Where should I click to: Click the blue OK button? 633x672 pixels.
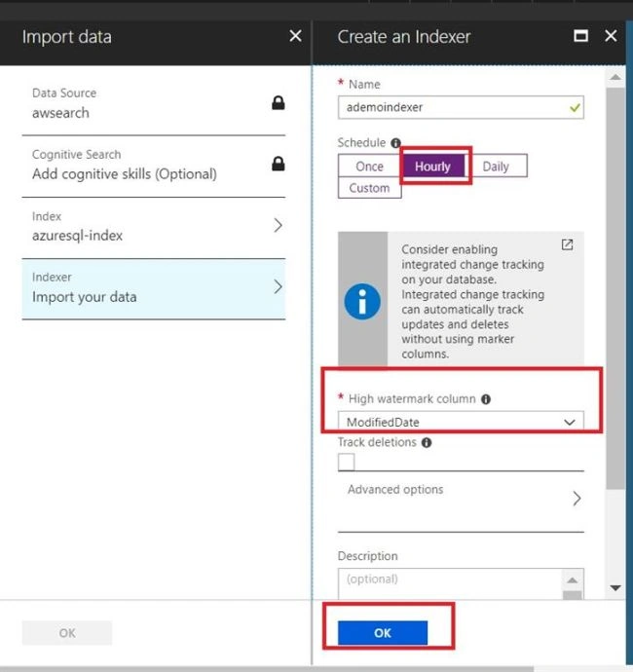coord(383,633)
